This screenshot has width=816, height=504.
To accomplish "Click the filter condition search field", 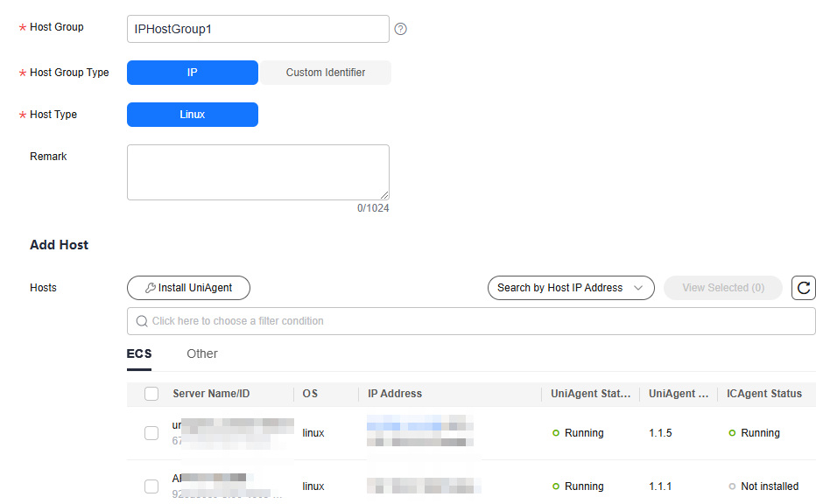I will pyautogui.click(x=471, y=321).
